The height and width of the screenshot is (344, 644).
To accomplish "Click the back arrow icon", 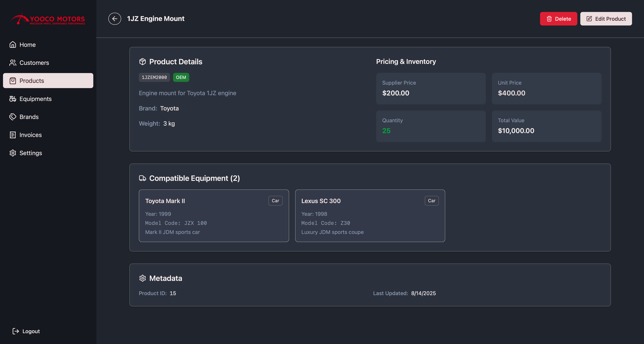I will pos(114,19).
